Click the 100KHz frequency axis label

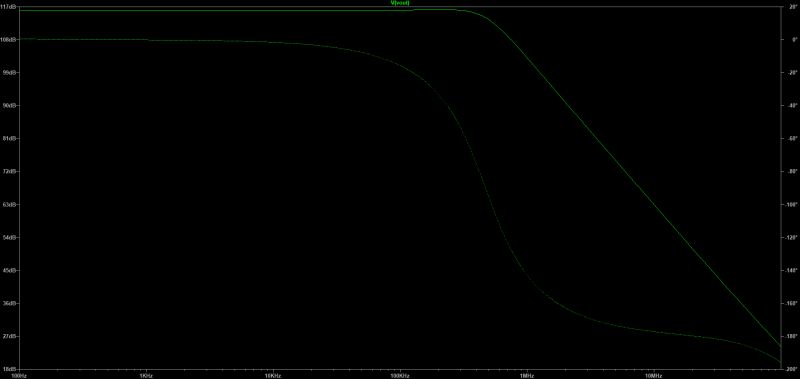tap(400, 375)
